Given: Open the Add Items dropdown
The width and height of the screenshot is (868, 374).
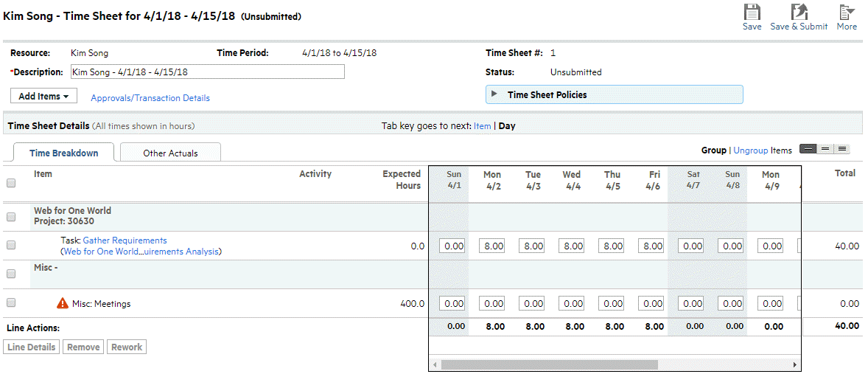Looking at the screenshot, I should 44,97.
